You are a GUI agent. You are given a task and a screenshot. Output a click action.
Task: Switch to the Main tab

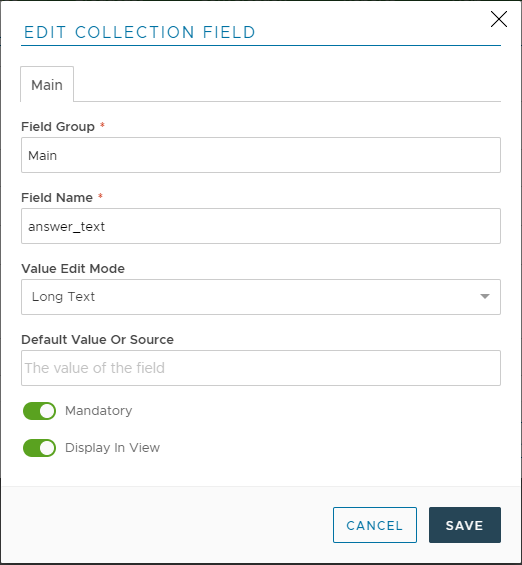(47, 85)
